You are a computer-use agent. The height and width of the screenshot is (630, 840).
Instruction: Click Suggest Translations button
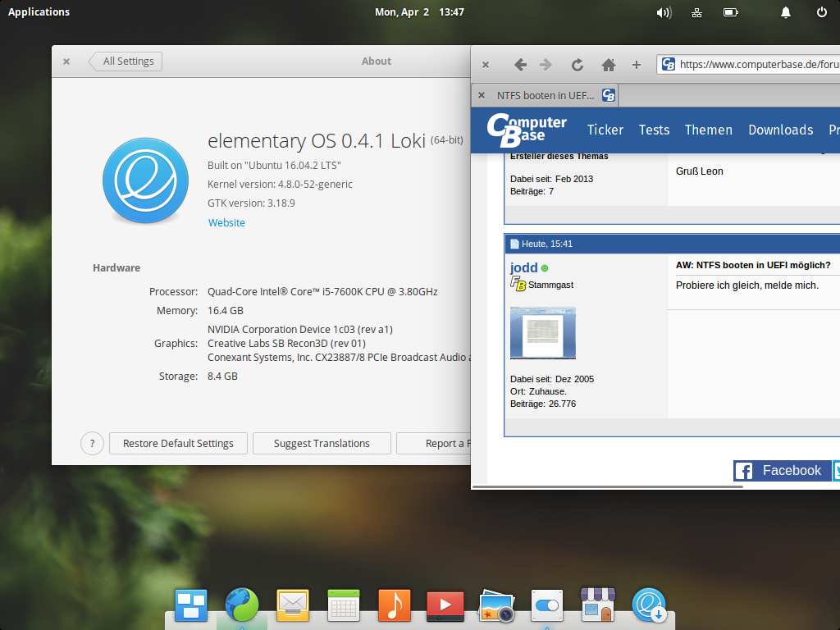click(x=322, y=444)
